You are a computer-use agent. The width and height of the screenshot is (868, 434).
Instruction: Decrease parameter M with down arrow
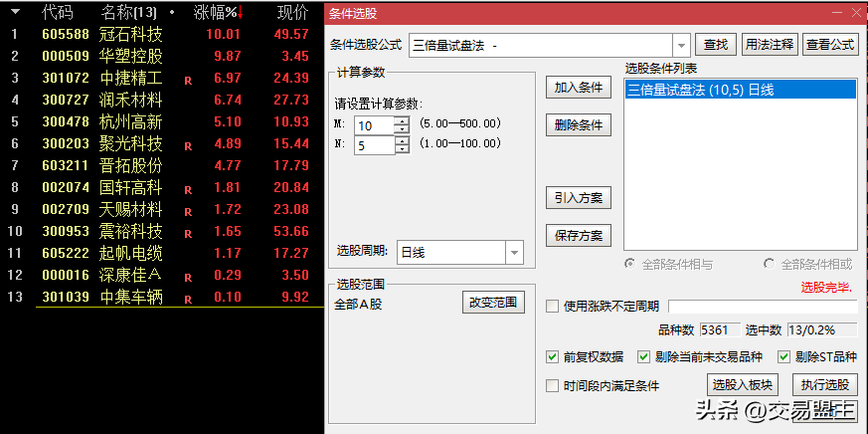tap(402, 129)
